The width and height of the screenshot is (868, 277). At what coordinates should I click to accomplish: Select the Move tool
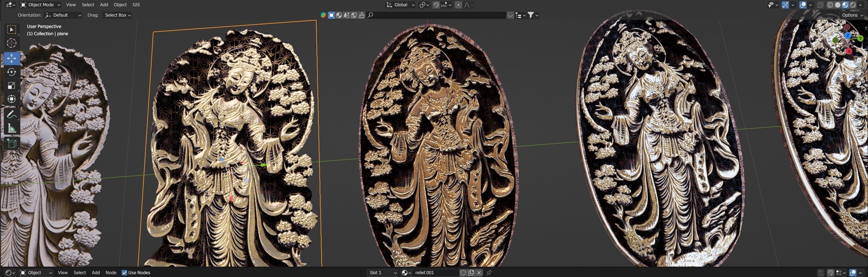pyautogui.click(x=12, y=58)
